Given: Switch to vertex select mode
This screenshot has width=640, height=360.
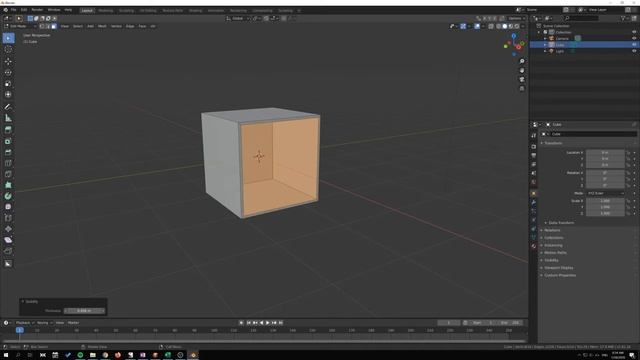Looking at the screenshot, I should click(42, 26).
